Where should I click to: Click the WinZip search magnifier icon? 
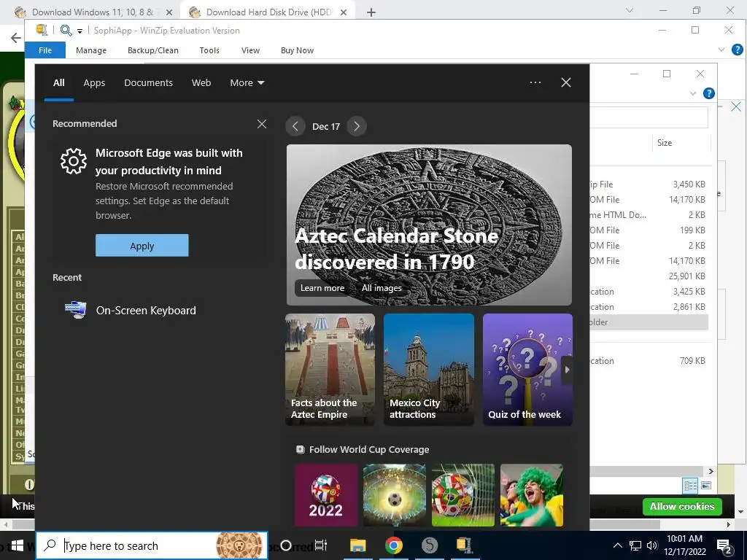tap(66, 31)
